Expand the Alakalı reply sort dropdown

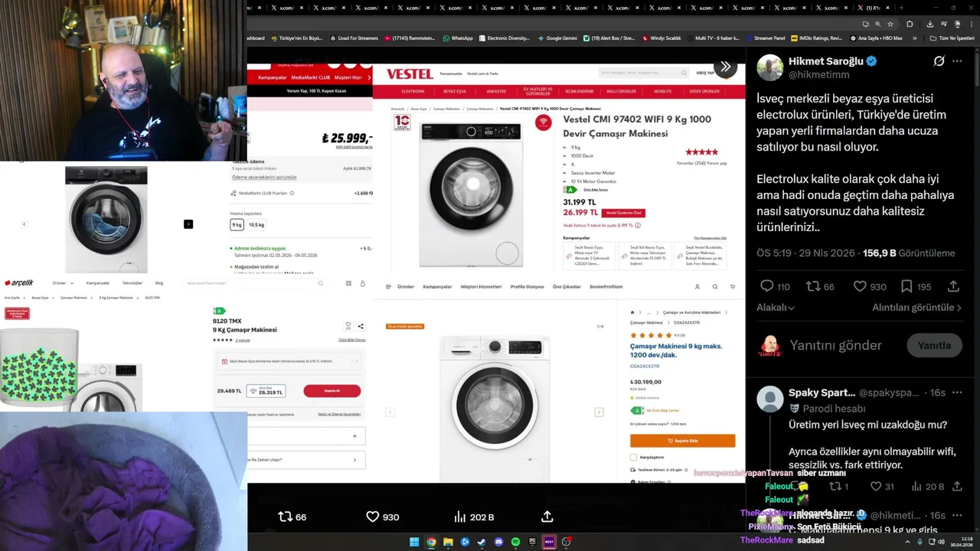(776, 307)
